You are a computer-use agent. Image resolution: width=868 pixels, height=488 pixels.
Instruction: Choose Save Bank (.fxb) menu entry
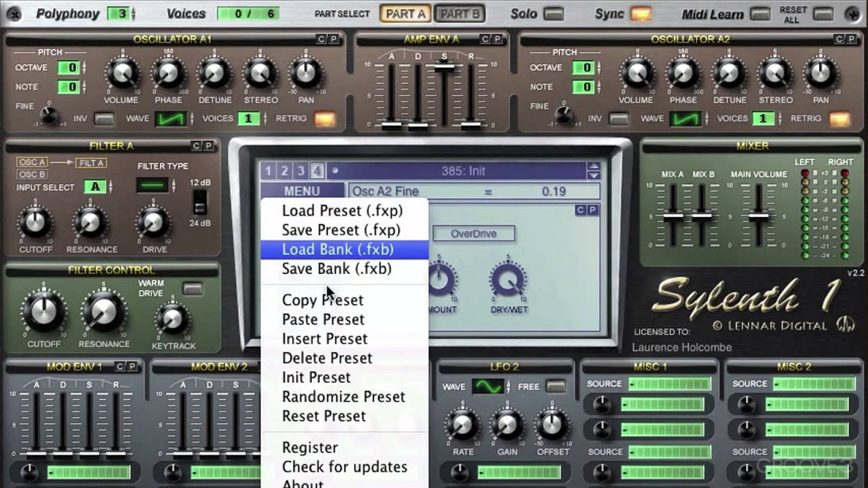(x=344, y=269)
